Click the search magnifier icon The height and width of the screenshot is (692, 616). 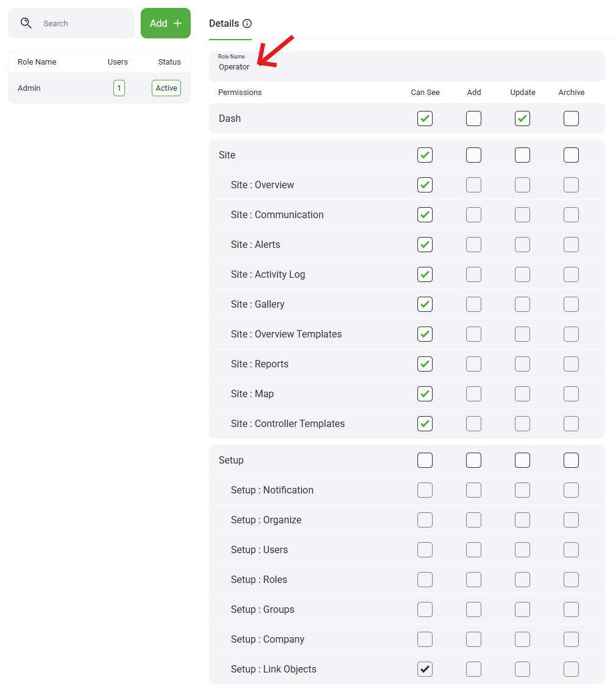point(26,23)
